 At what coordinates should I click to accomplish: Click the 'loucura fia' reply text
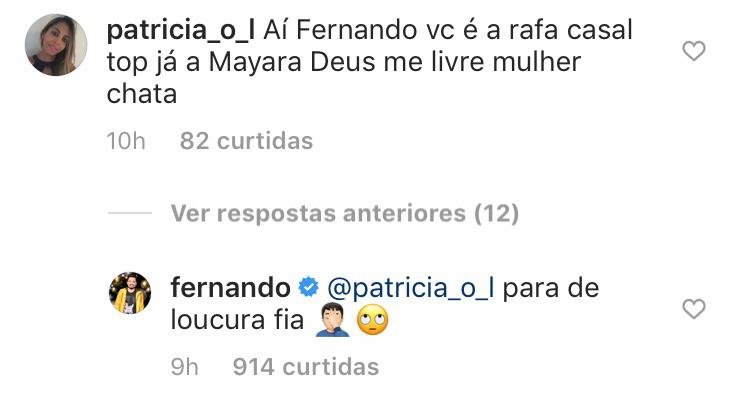237,320
